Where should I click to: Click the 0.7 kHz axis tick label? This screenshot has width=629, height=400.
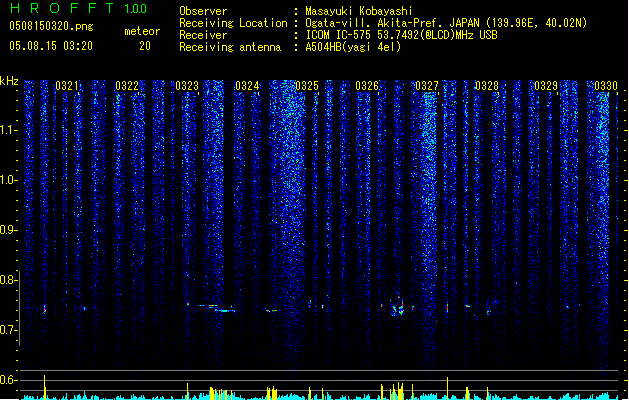8,330
